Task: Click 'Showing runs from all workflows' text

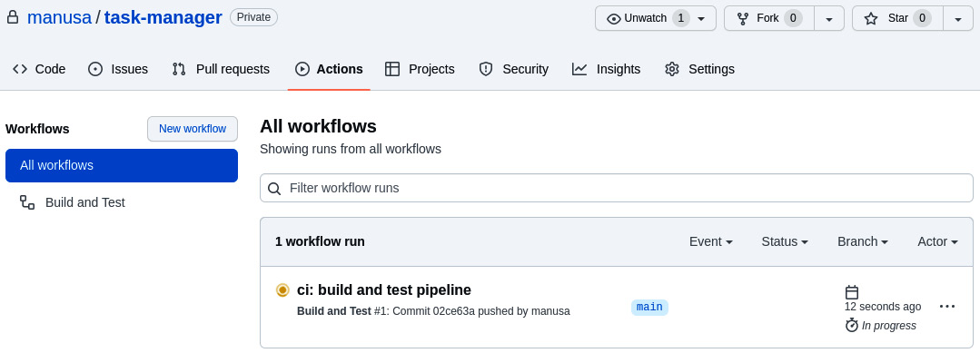Action: (x=351, y=150)
